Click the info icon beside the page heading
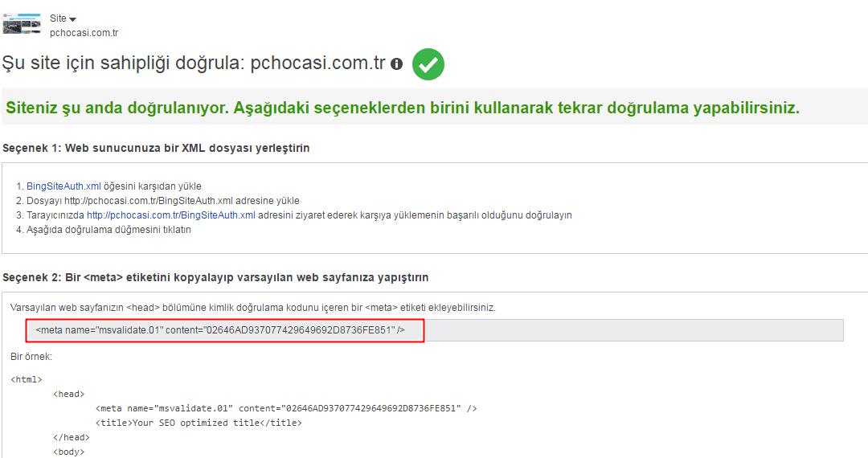The height and width of the screenshot is (458, 868). pyautogui.click(x=396, y=64)
